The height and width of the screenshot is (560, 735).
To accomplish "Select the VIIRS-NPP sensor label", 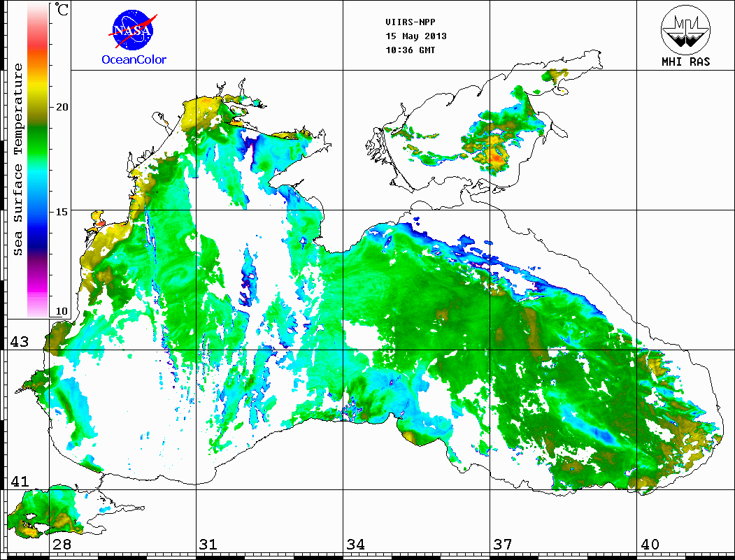I will [x=410, y=22].
